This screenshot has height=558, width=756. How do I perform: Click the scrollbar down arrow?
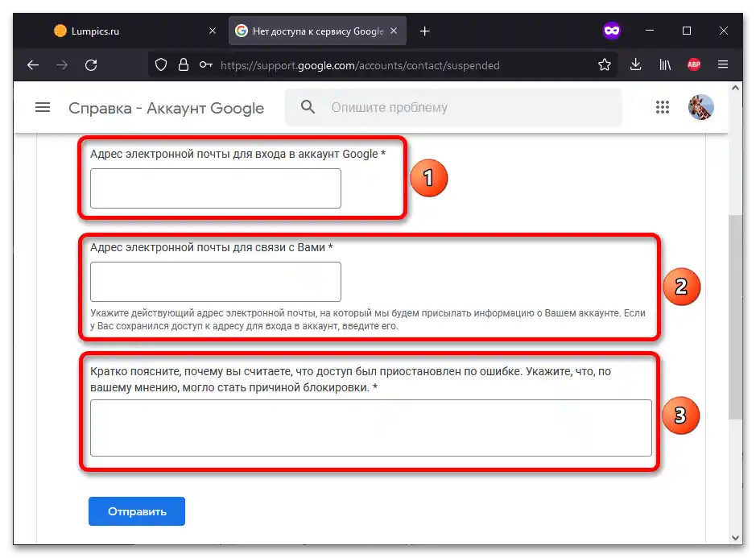(735, 537)
